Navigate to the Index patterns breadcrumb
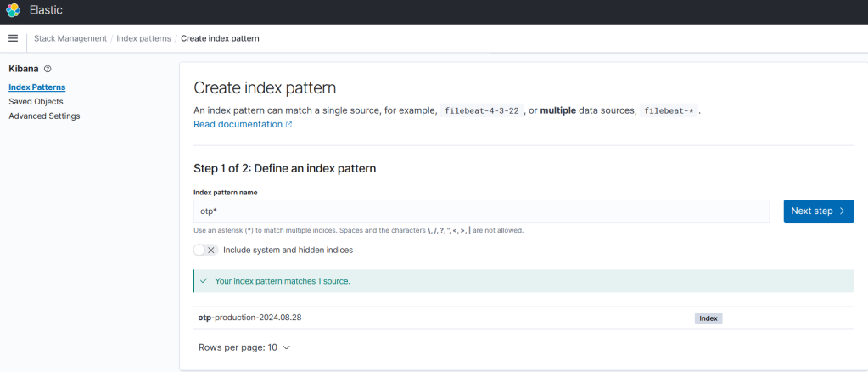 pos(143,38)
